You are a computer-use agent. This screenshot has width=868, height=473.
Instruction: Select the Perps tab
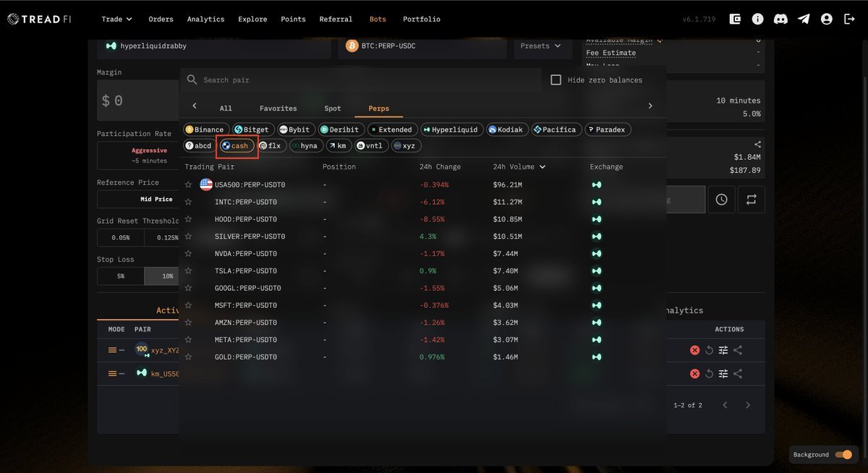[x=379, y=108]
